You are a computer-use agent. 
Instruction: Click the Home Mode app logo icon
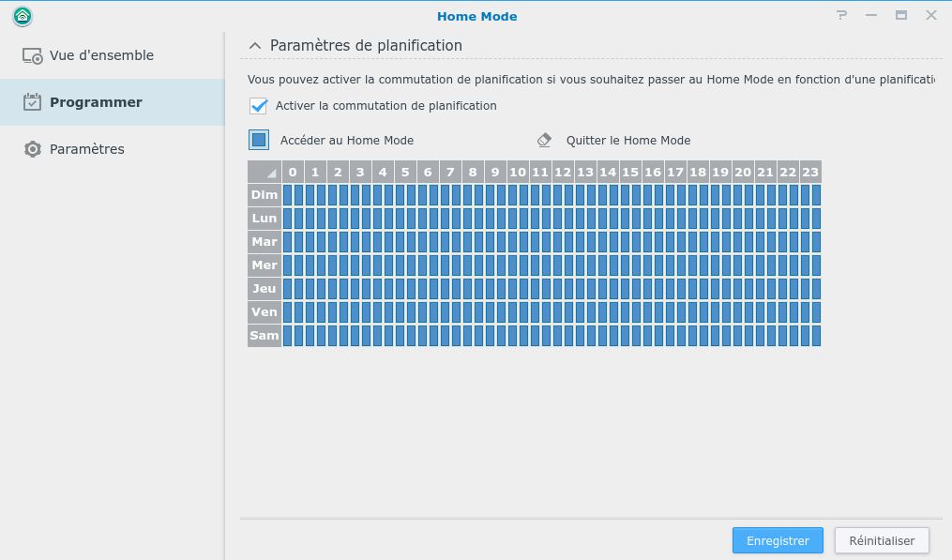[x=23, y=16]
